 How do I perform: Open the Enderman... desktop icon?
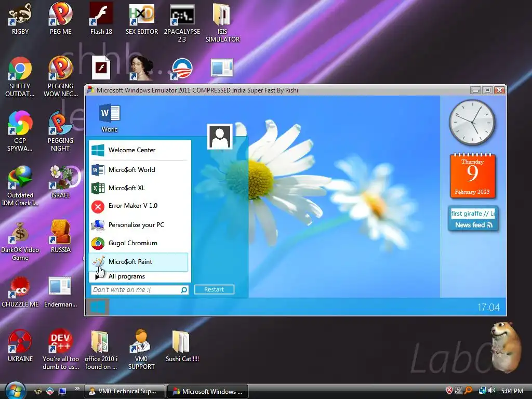pos(60,292)
